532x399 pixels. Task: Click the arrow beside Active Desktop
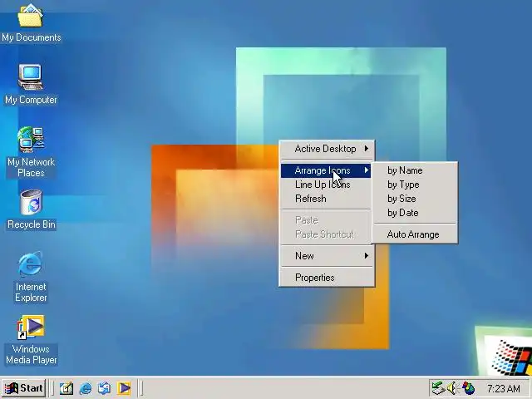[x=367, y=148]
